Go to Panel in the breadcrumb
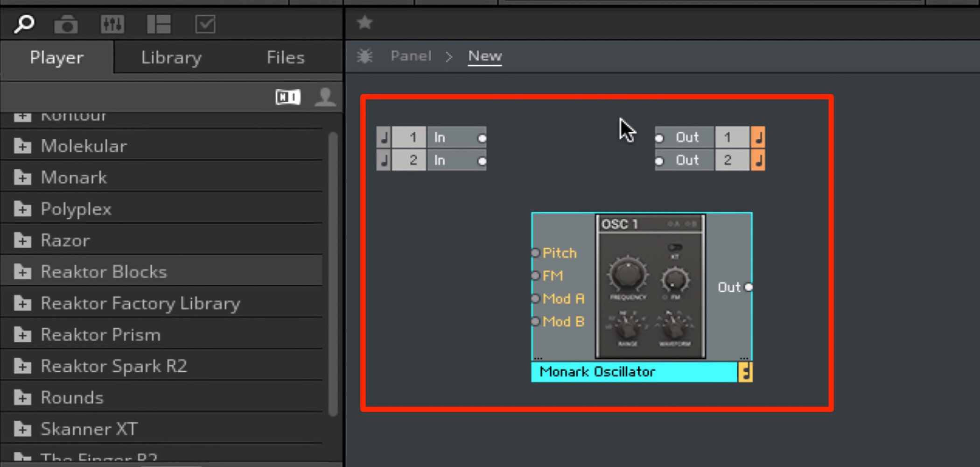Viewport: 980px width, 467px height. click(x=411, y=56)
